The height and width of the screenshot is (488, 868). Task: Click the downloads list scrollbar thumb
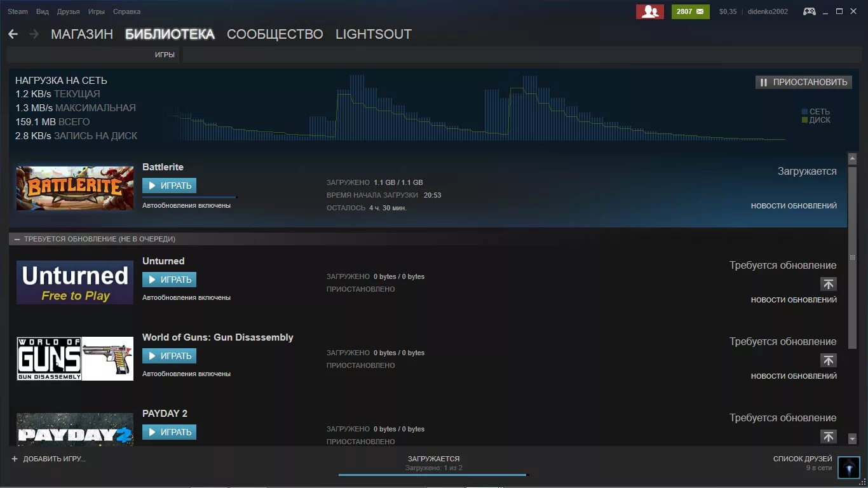[852, 257]
